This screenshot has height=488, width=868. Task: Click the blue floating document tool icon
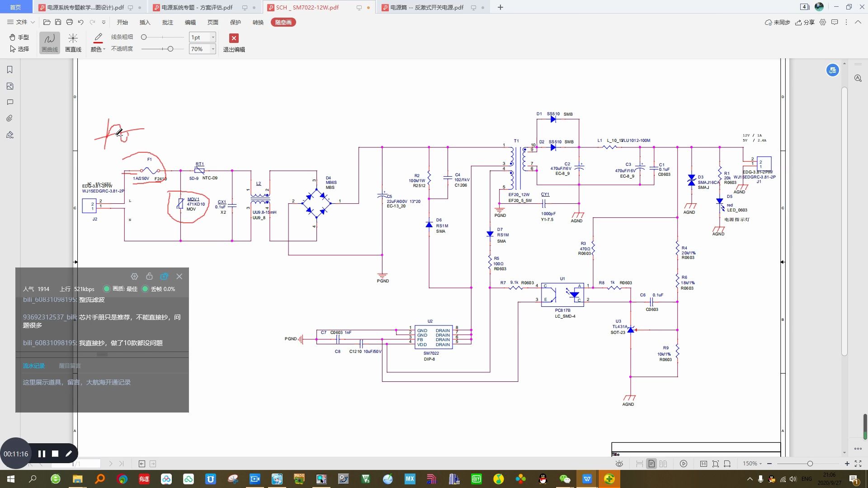coord(833,70)
